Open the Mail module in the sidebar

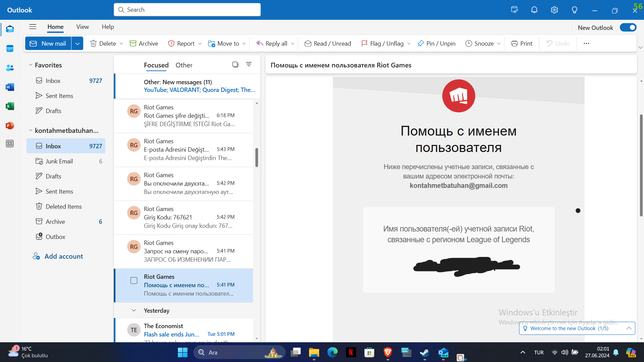(x=10, y=29)
